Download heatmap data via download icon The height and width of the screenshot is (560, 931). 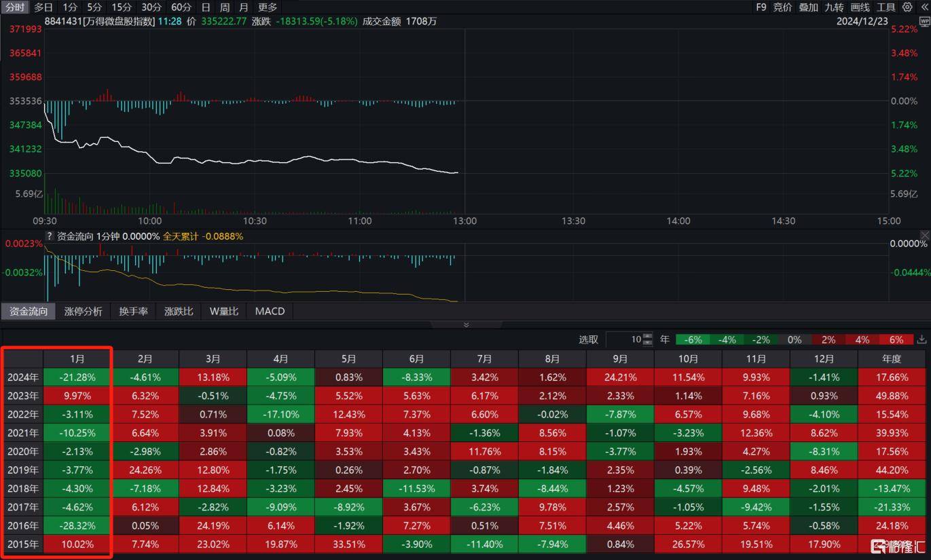tap(921, 339)
